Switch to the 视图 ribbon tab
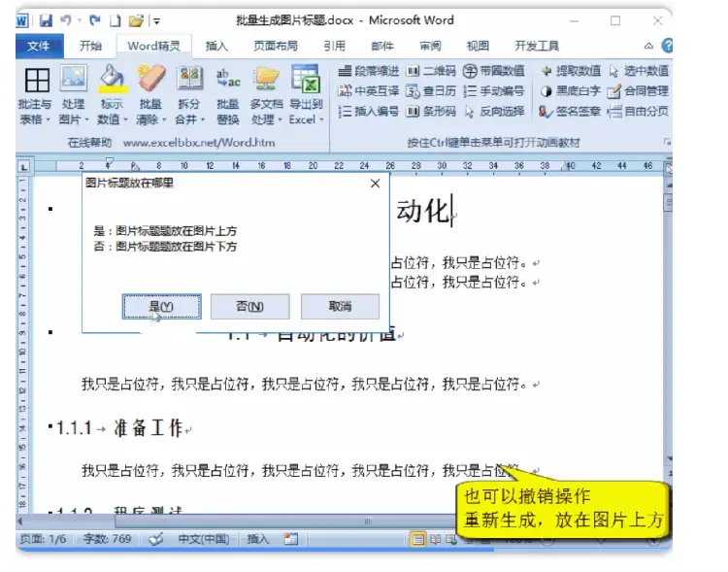 pyautogui.click(x=478, y=46)
